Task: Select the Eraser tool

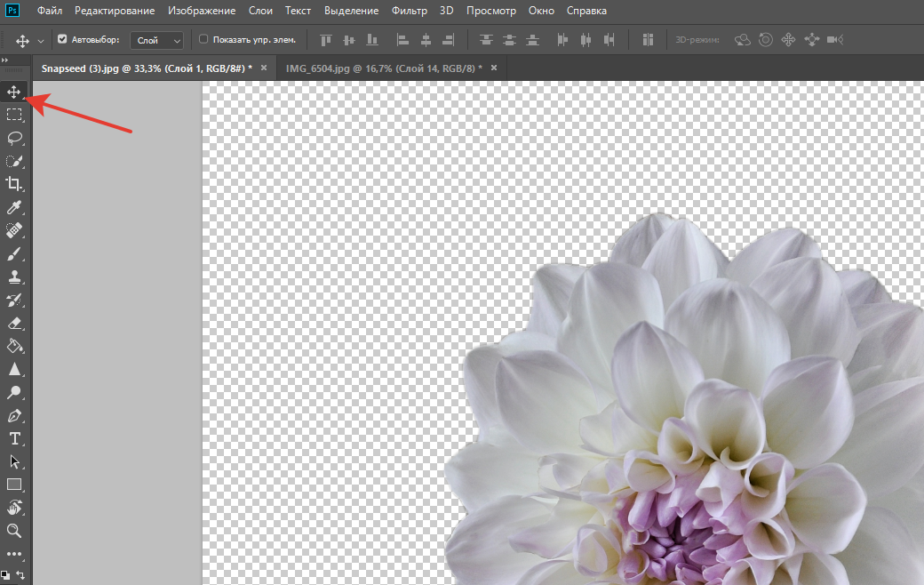Action: click(14, 323)
